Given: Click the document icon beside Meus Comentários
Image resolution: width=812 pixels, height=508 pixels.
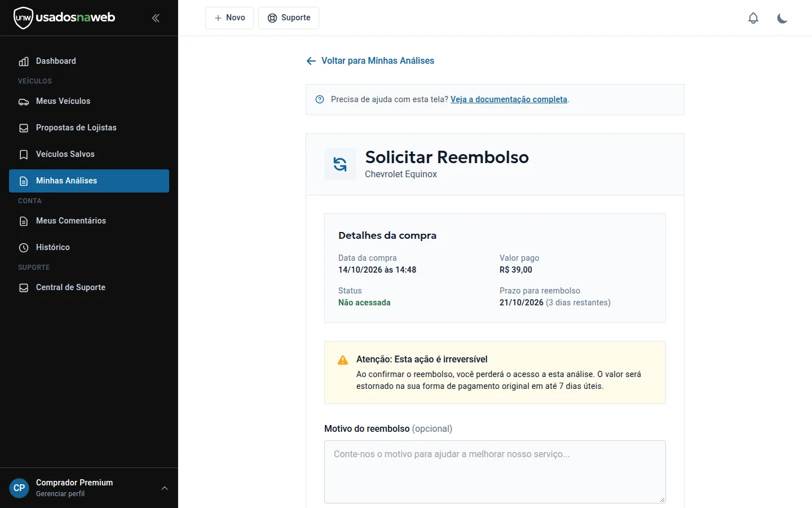Looking at the screenshot, I should [24, 221].
